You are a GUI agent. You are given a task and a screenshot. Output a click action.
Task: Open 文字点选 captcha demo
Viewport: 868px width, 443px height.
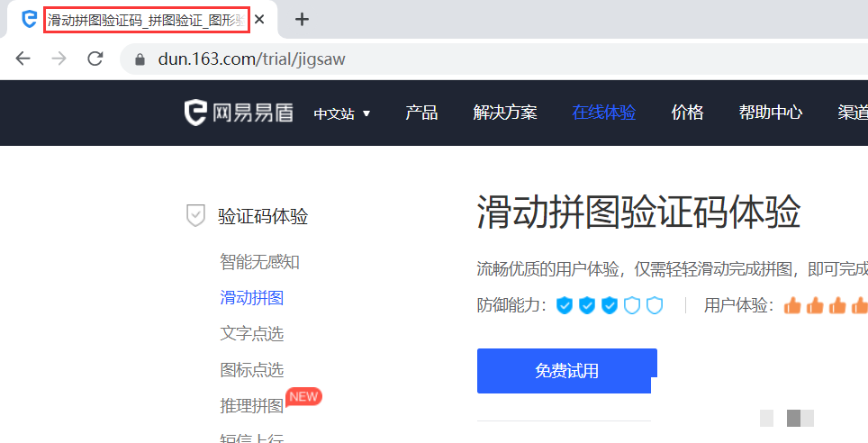pos(251,334)
